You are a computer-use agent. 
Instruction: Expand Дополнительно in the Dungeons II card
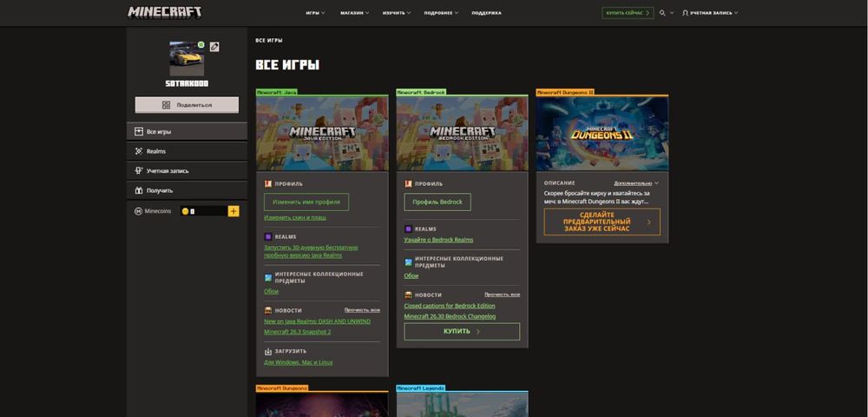tap(636, 182)
